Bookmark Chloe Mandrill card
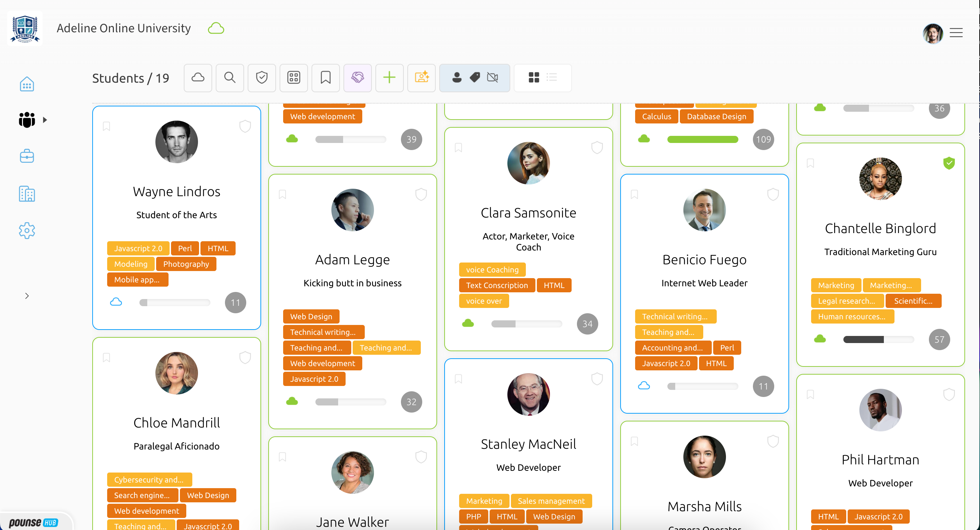980x530 pixels. [x=106, y=357]
